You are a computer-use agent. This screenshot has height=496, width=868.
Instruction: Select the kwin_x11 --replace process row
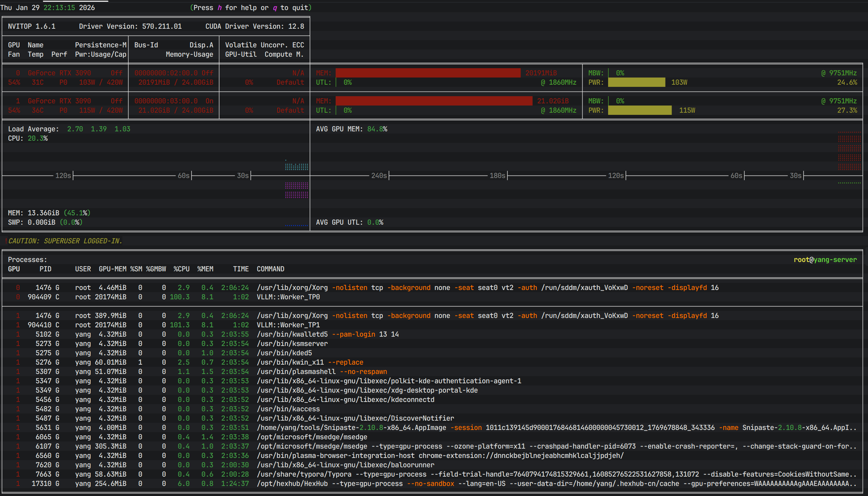click(310, 362)
